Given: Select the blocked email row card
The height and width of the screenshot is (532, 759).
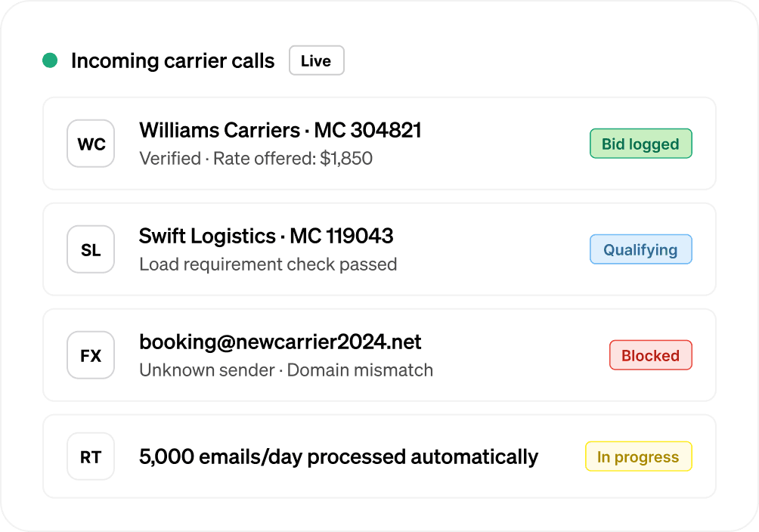Looking at the screenshot, I should (379, 355).
